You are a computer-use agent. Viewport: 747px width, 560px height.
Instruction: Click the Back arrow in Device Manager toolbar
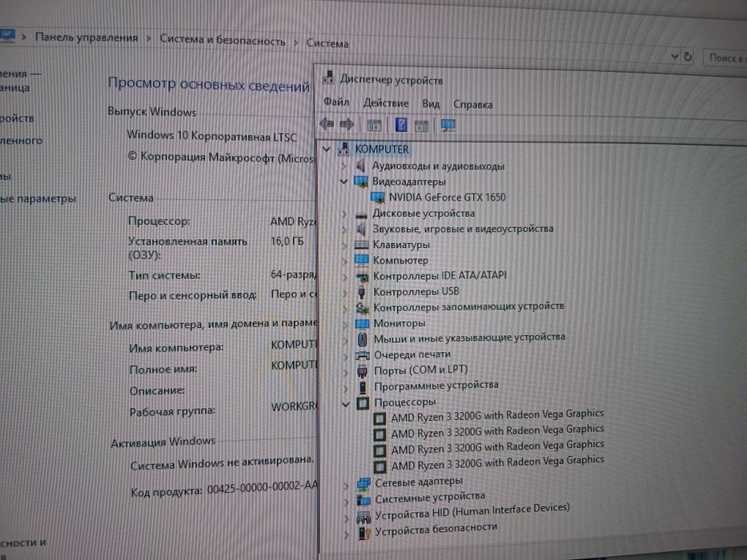tap(327, 124)
